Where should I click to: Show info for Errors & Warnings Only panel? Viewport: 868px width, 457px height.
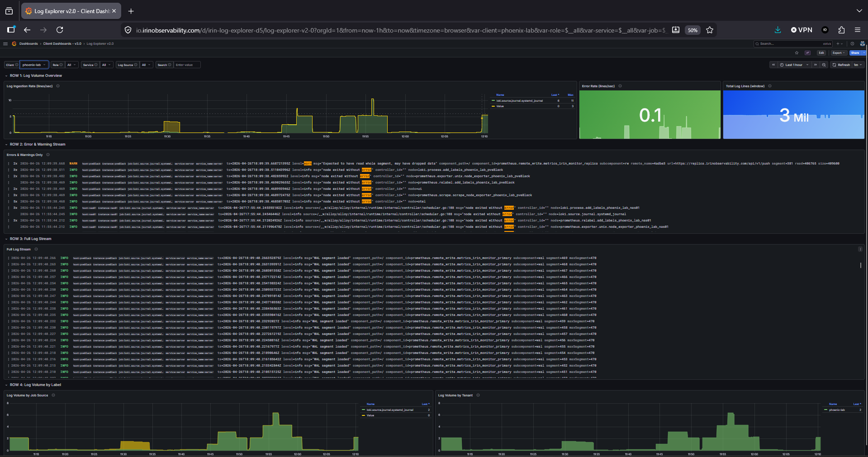point(48,155)
